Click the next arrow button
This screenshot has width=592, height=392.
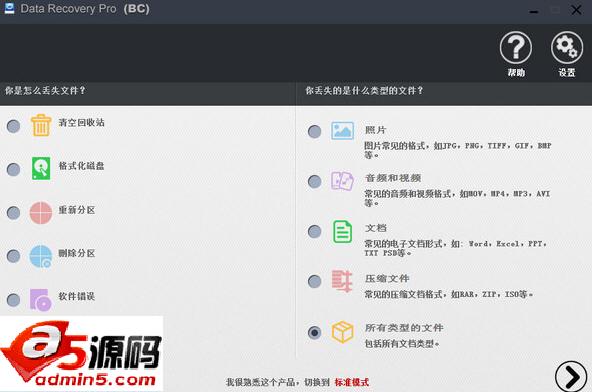(571, 377)
